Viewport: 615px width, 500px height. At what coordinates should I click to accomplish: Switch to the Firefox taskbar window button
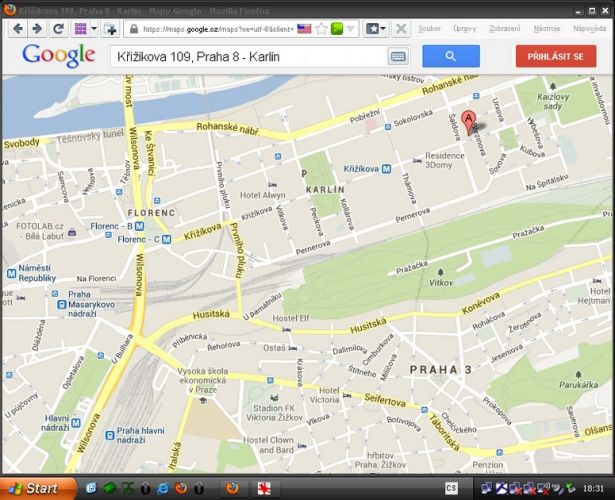point(233,488)
